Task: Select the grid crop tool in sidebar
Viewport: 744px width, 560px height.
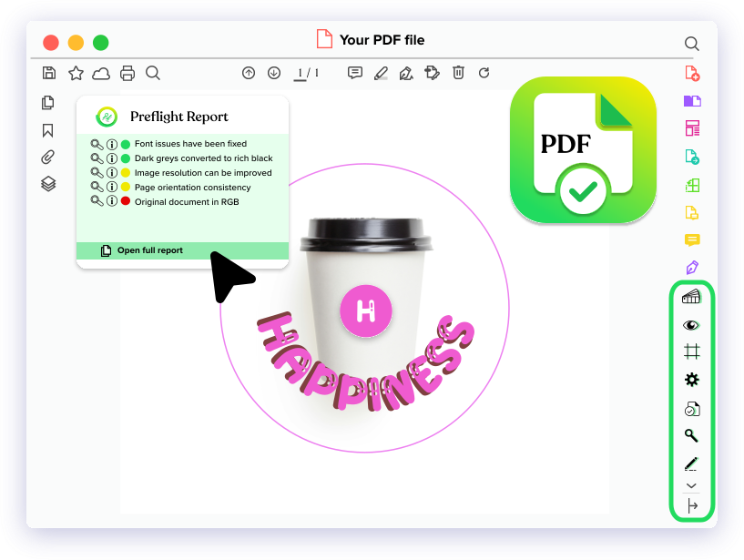Action: coord(691,351)
